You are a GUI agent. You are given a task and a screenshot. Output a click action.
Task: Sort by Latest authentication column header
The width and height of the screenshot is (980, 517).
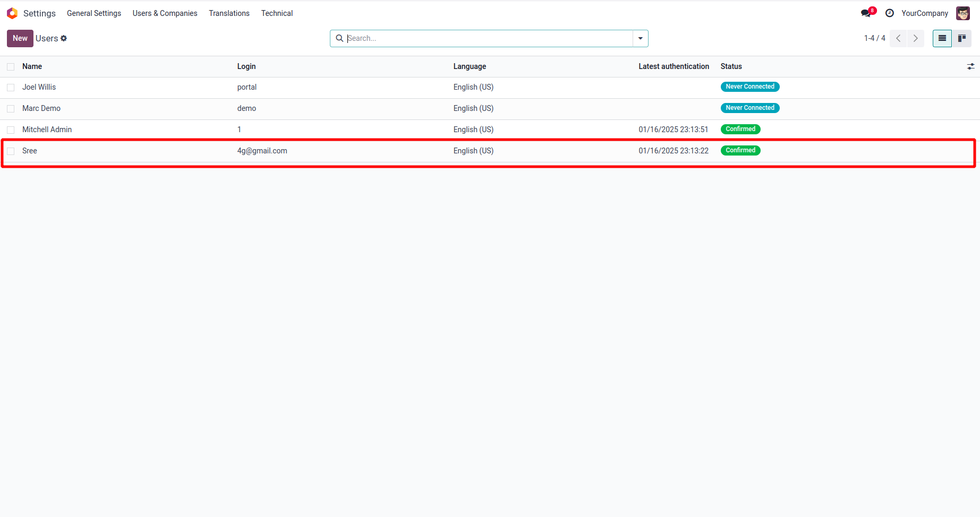(674, 66)
